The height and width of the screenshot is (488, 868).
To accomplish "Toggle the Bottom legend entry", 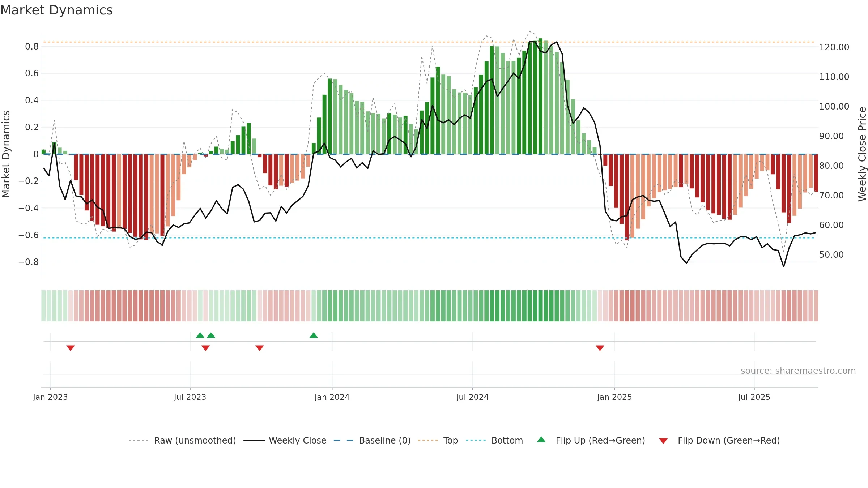I will (x=494, y=440).
